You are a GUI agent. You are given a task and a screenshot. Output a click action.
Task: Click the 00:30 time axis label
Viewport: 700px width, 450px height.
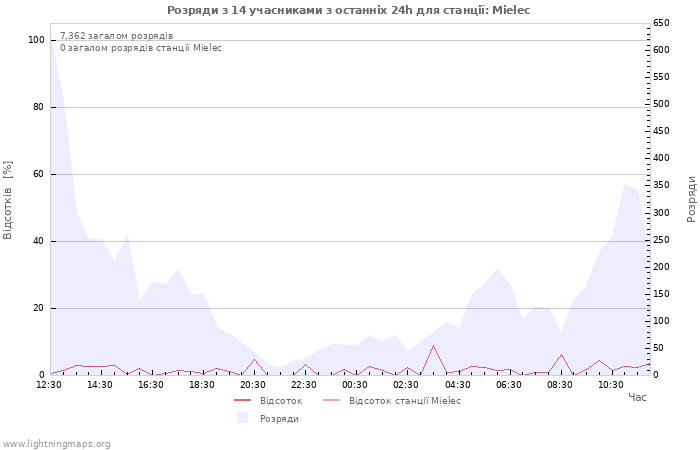355,384
